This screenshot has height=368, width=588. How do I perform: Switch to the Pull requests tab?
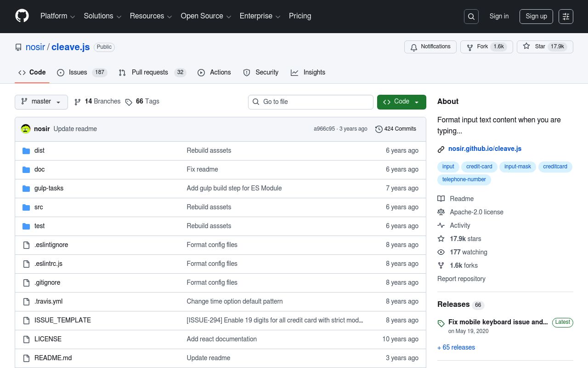(x=150, y=72)
